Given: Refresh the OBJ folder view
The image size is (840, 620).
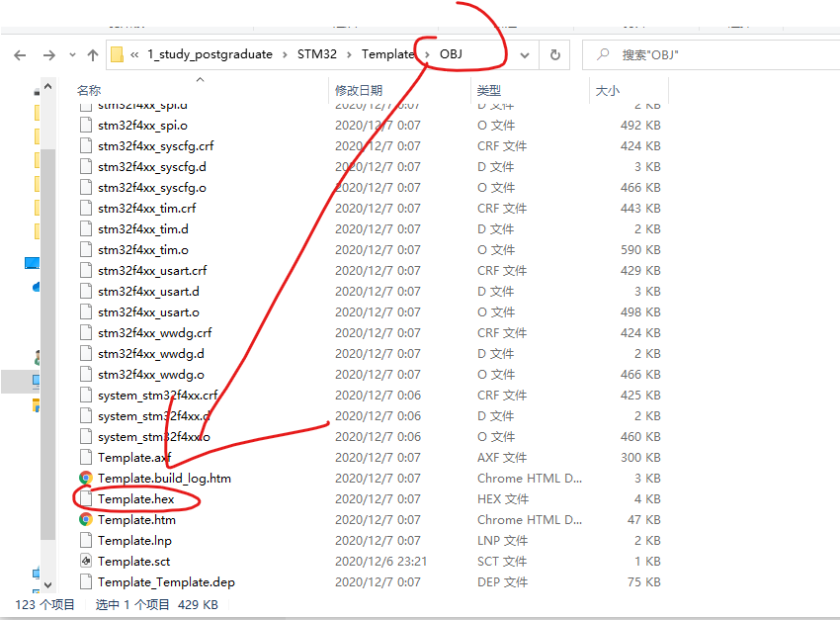Looking at the screenshot, I should point(555,54).
